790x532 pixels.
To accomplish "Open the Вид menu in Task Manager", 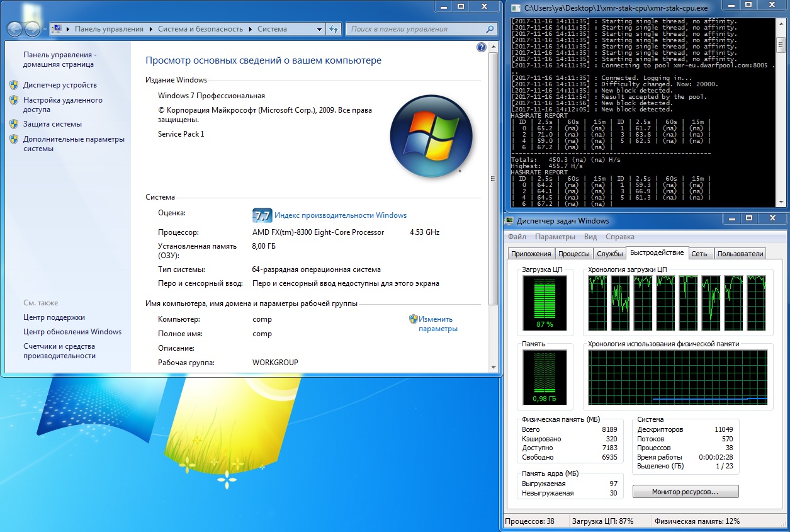I will coord(590,237).
